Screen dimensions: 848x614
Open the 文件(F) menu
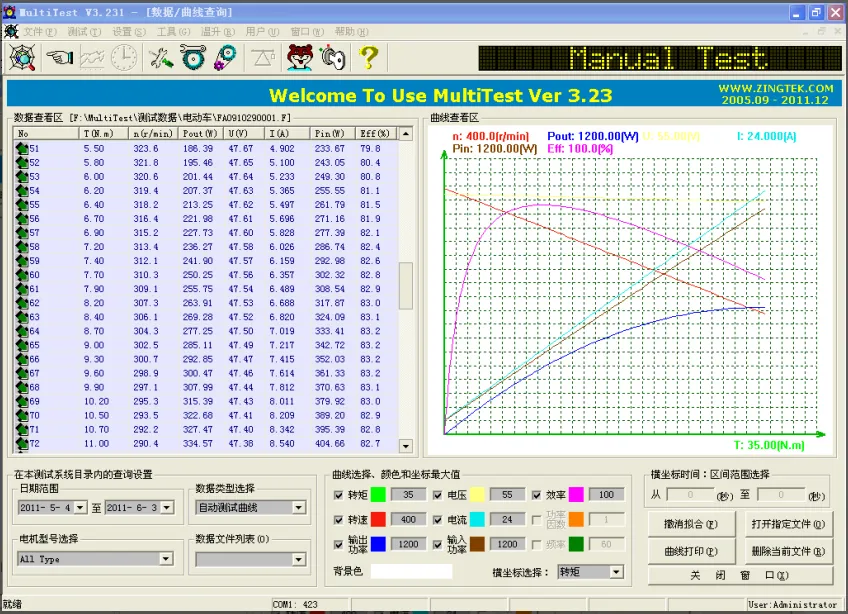39,32
